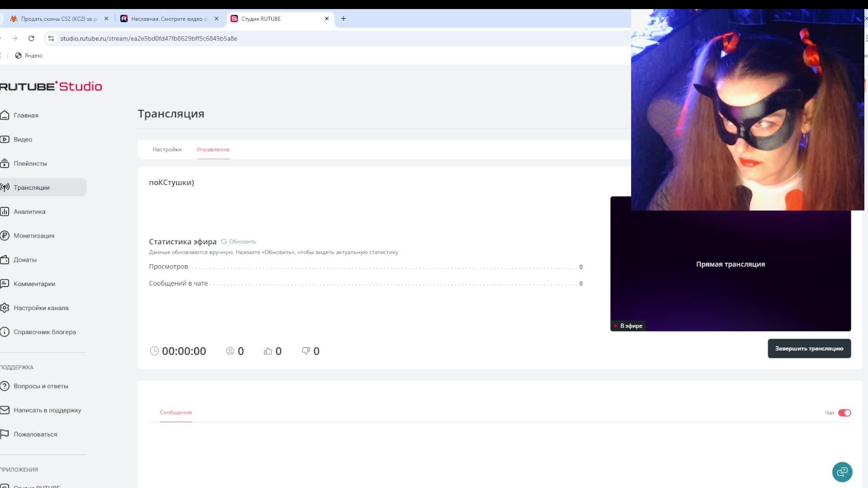The width and height of the screenshot is (868, 488).
Task: Switch to the Настройки tab
Action: click(x=167, y=150)
